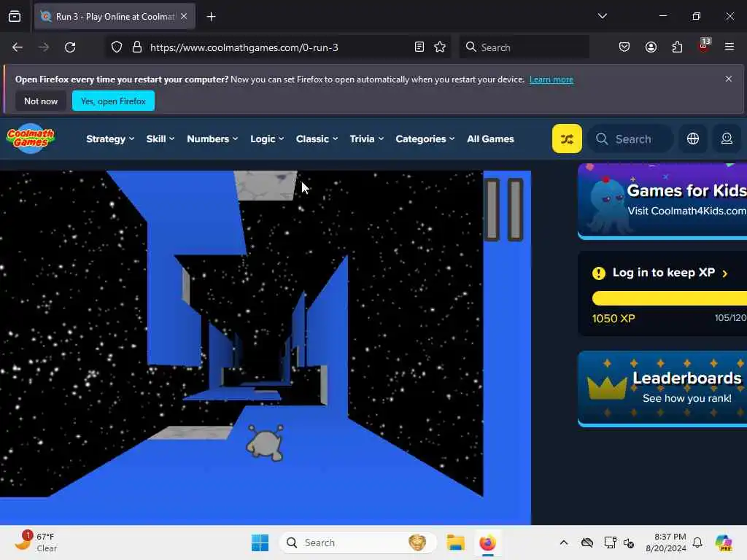Click Yes, open Firefox button

tap(113, 101)
